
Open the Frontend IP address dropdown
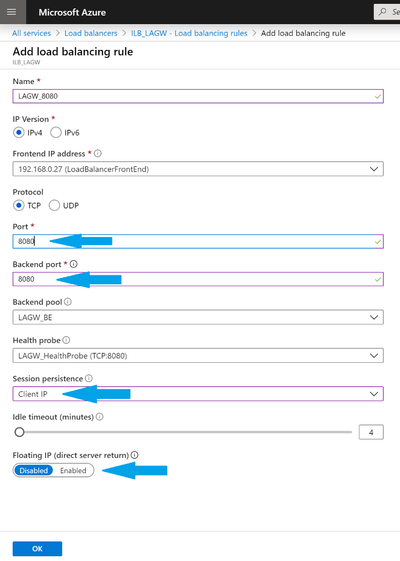[198, 169]
